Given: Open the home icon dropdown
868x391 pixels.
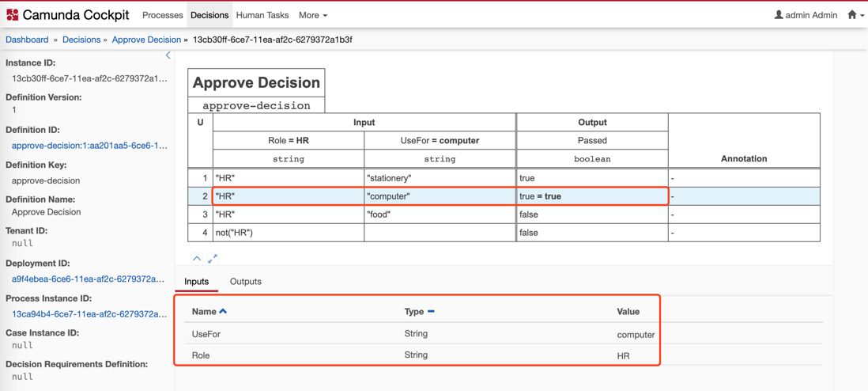Looking at the screenshot, I should click(x=855, y=16).
